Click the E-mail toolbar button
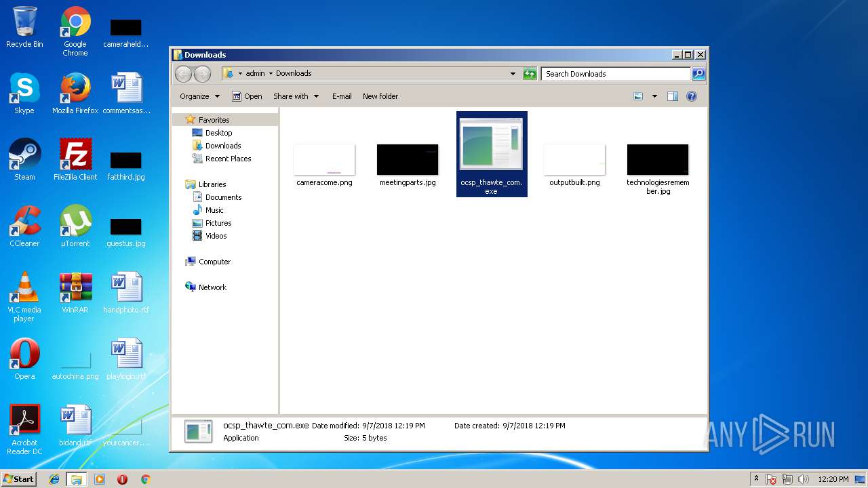Screen dimensions: 868x488 (x=342, y=96)
